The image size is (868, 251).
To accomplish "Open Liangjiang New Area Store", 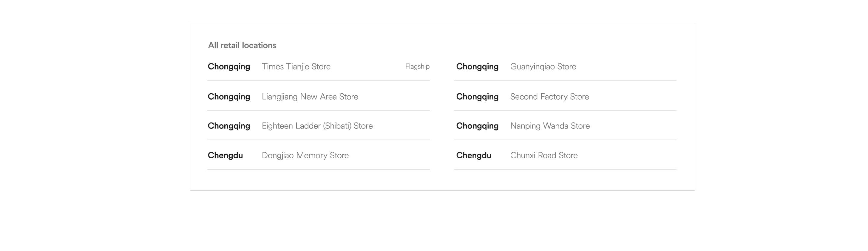I will (319, 96).
